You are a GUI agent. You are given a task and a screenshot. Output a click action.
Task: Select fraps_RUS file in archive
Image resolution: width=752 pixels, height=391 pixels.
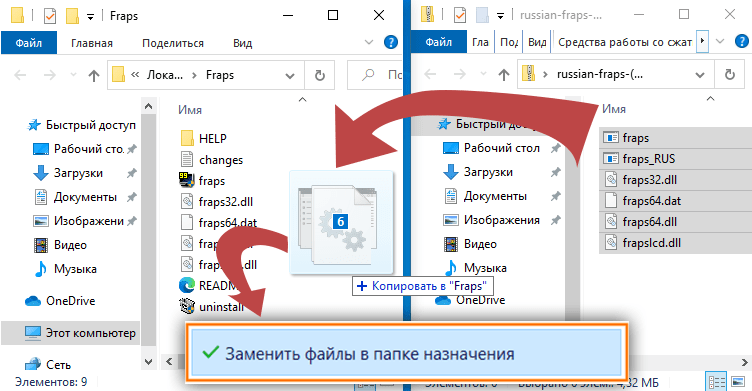(676, 159)
